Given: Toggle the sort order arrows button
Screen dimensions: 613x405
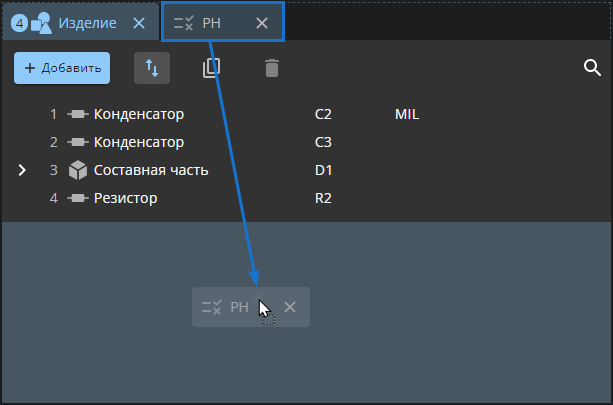Looking at the screenshot, I should click(x=152, y=68).
